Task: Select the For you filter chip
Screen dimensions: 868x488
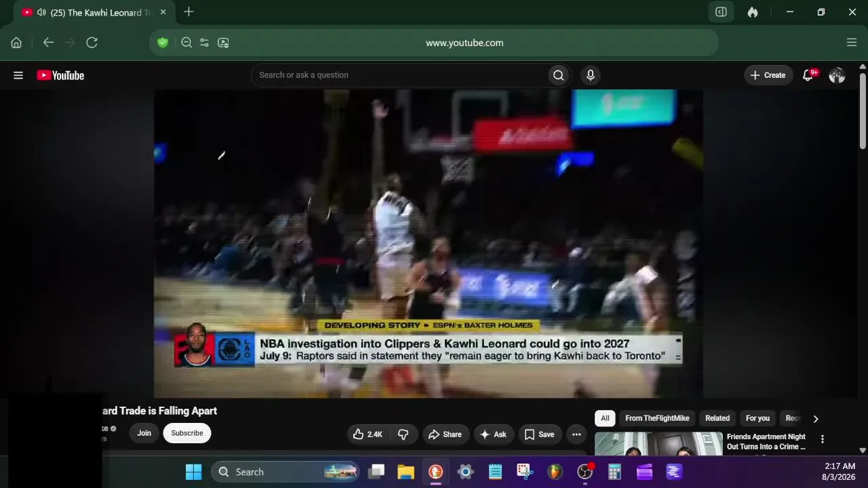Action: click(x=757, y=418)
